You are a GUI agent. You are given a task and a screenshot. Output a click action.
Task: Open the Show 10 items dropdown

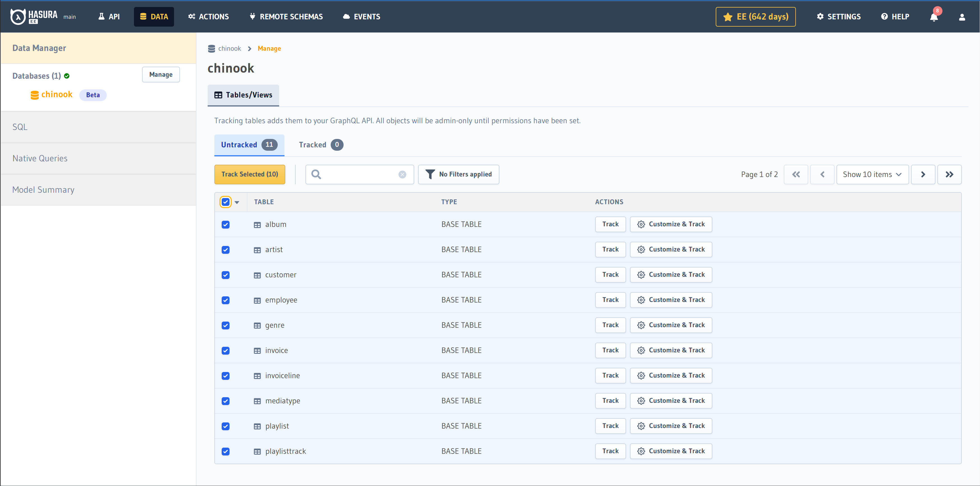[x=871, y=174]
